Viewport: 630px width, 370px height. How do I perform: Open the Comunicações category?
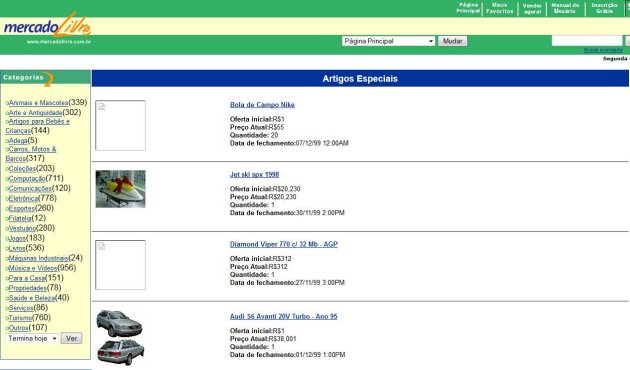(30, 188)
